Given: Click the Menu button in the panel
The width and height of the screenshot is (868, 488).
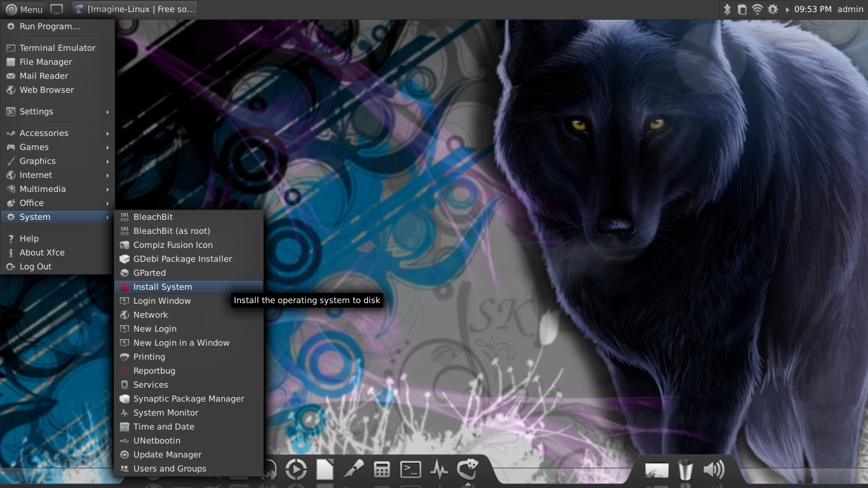Looking at the screenshot, I should (24, 10).
